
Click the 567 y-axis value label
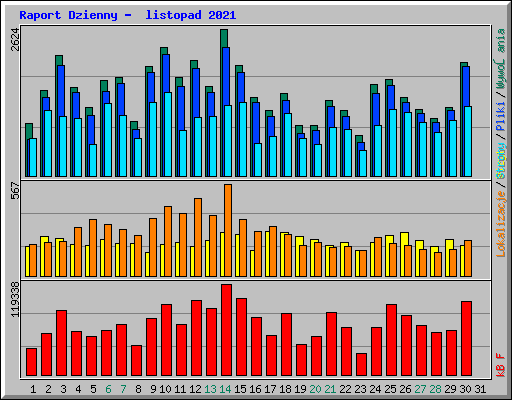coord(15,191)
